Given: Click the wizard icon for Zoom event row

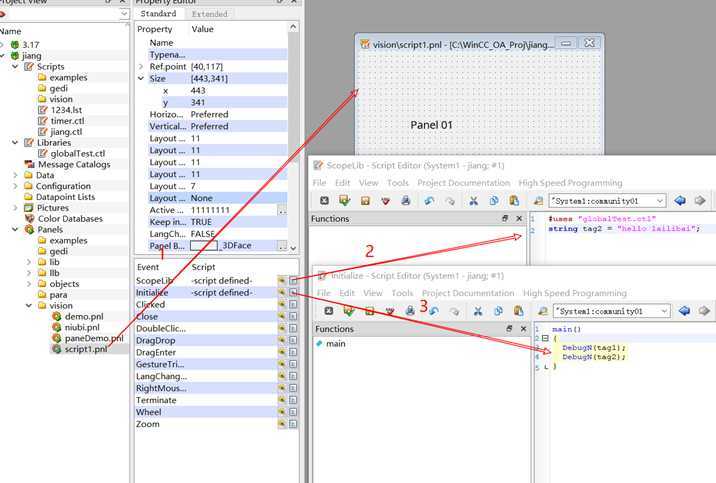Looking at the screenshot, I should point(282,424).
